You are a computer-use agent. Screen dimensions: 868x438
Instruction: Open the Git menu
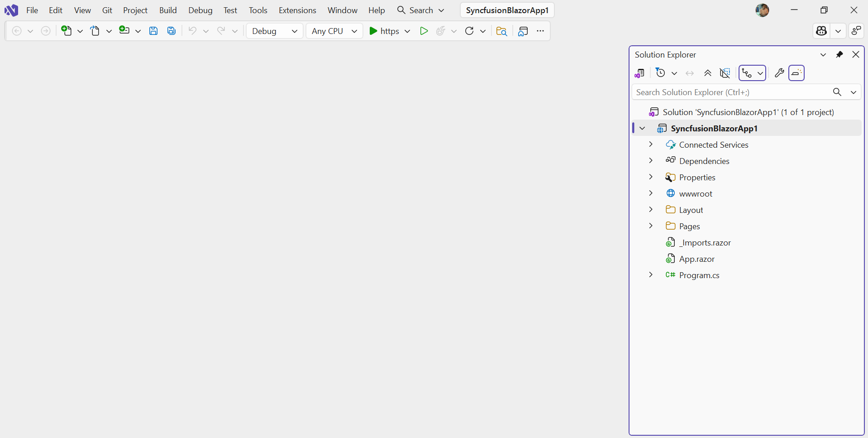(107, 10)
